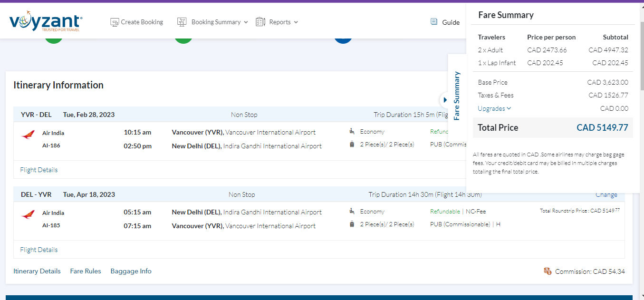Viewport: 644px width, 300px height.
Task: Open Flight Details for DEL - YVR
Action: coord(39,250)
